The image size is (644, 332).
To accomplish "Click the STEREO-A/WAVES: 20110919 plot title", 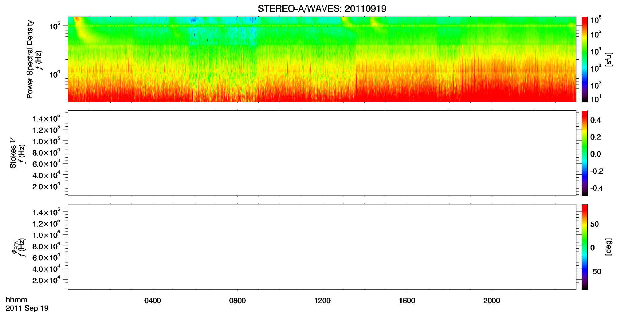I will pyautogui.click(x=322, y=9).
